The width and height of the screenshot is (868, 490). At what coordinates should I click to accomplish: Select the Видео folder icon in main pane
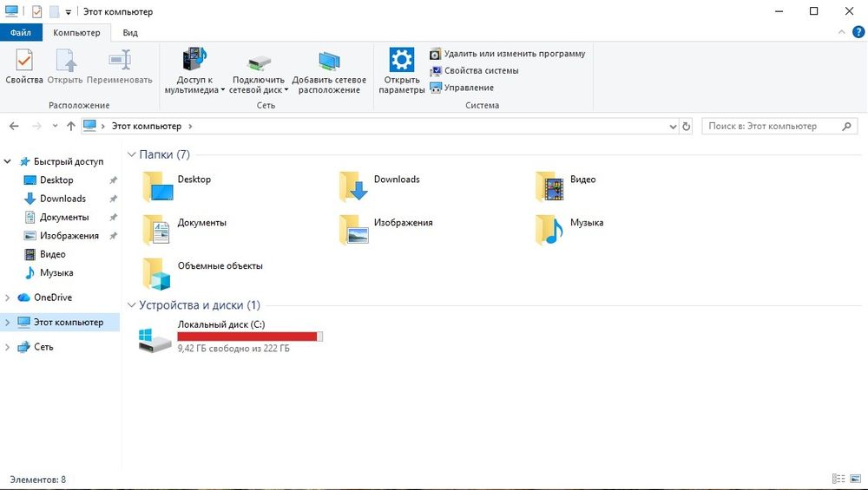click(x=549, y=186)
